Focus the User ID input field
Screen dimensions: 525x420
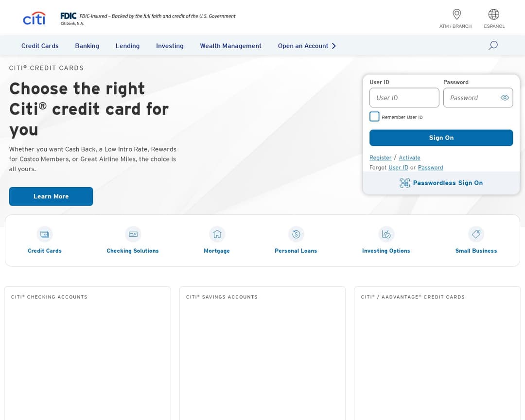pos(404,98)
